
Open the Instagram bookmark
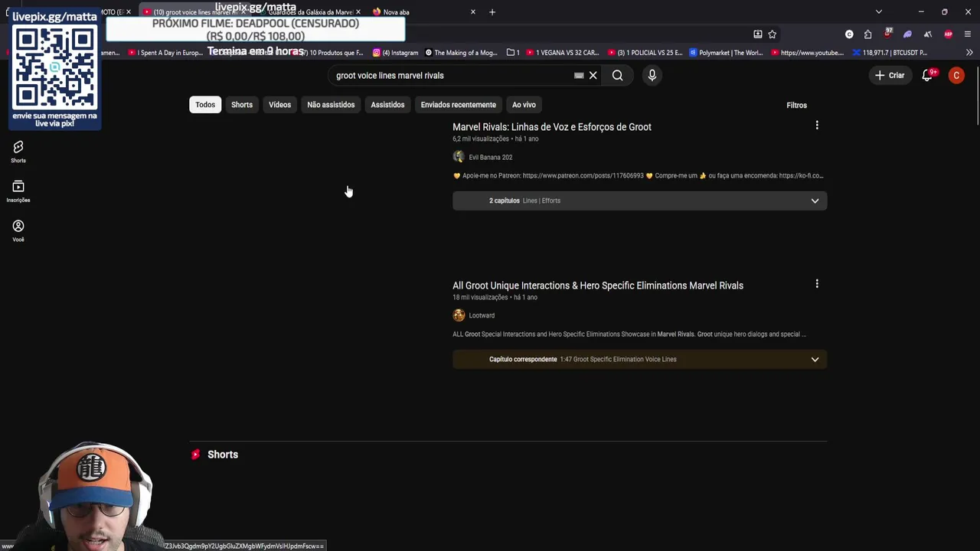(x=396, y=53)
